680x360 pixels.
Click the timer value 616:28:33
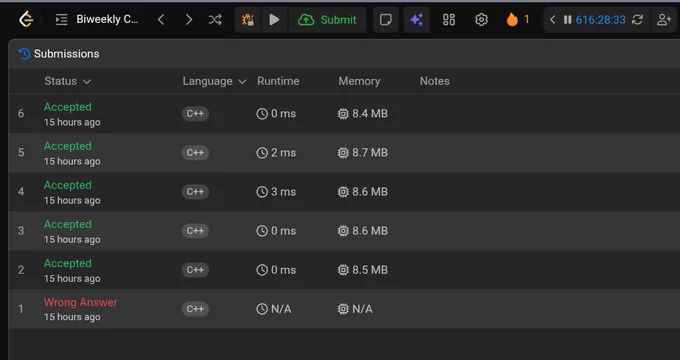[x=600, y=20]
